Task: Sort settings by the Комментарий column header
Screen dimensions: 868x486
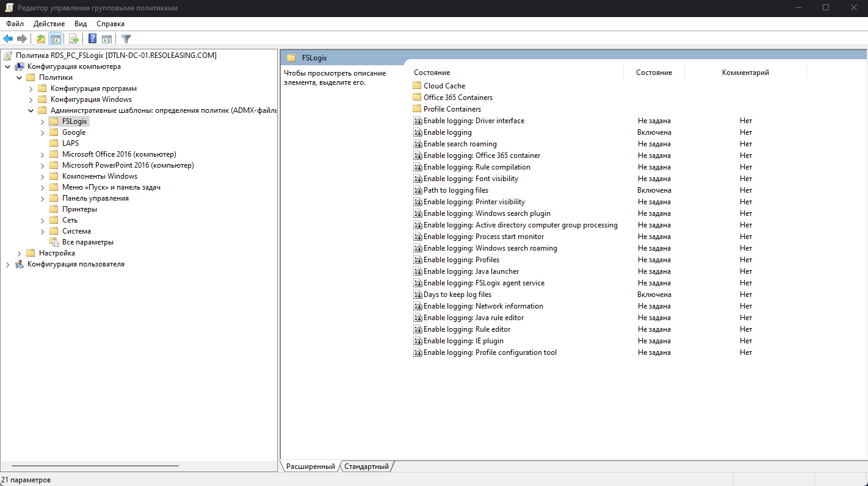Action: click(x=745, y=72)
